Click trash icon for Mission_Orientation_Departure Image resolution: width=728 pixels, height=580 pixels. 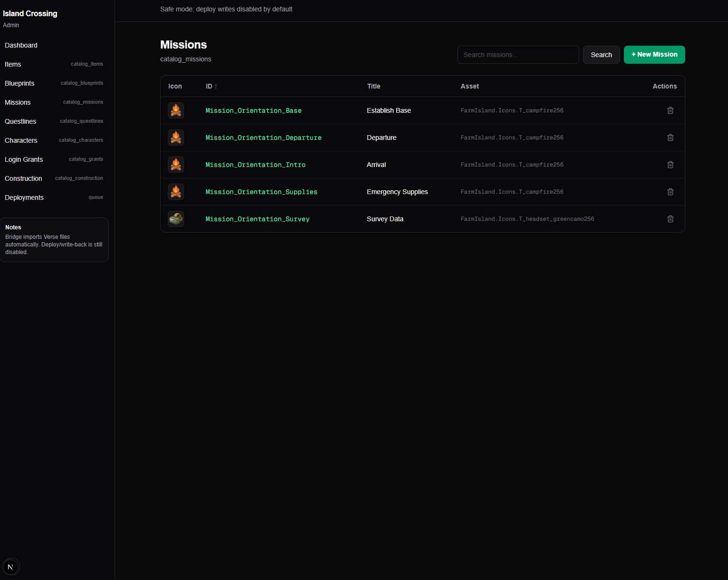tap(670, 138)
